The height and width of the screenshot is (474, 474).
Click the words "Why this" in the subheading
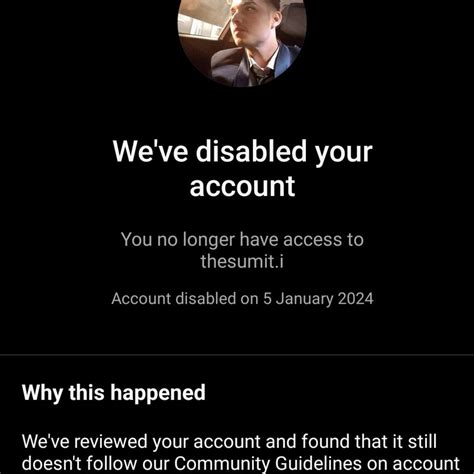tap(63, 392)
